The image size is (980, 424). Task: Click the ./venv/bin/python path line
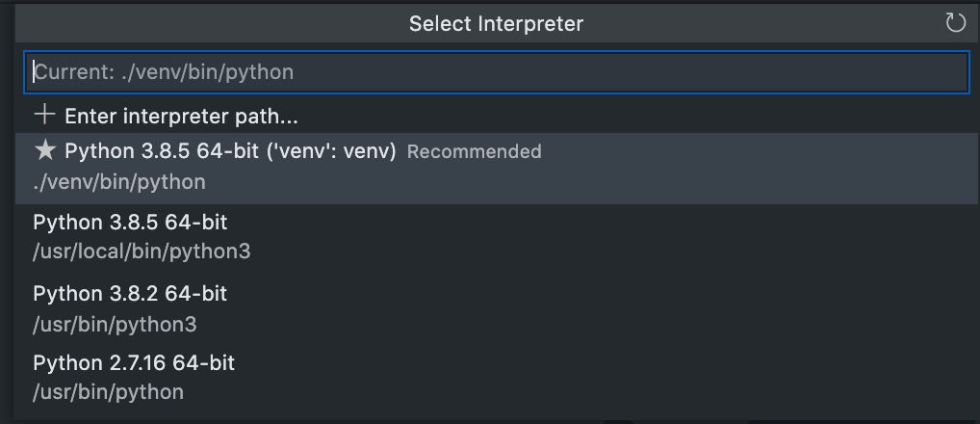(x=119, y=182)
